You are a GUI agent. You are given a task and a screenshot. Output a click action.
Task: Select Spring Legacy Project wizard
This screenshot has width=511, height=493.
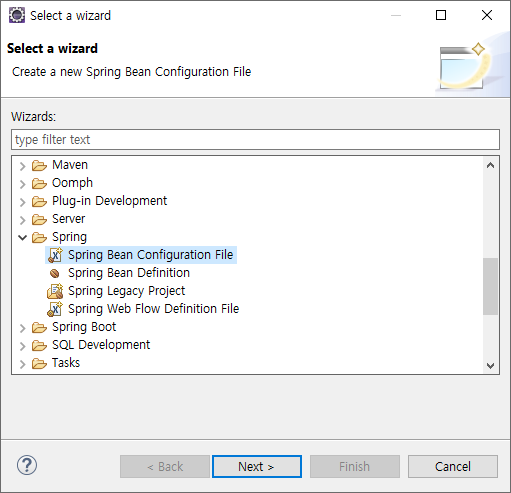pos(126,291)
